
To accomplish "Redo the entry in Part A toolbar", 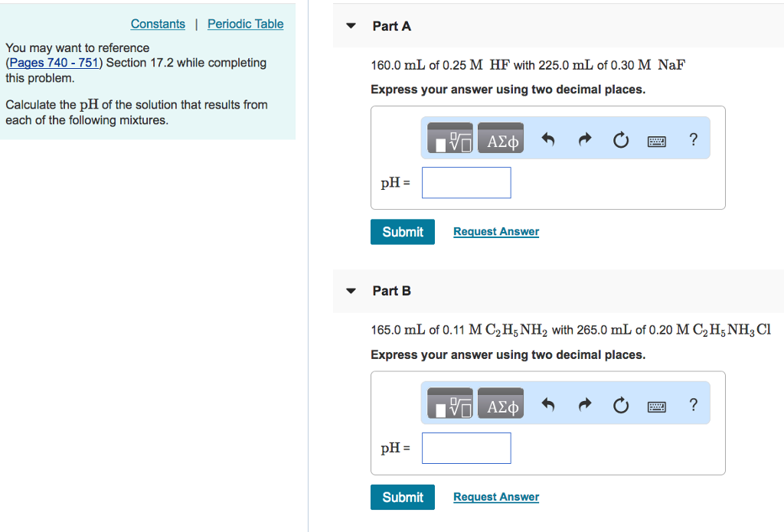I will [583, 139].
